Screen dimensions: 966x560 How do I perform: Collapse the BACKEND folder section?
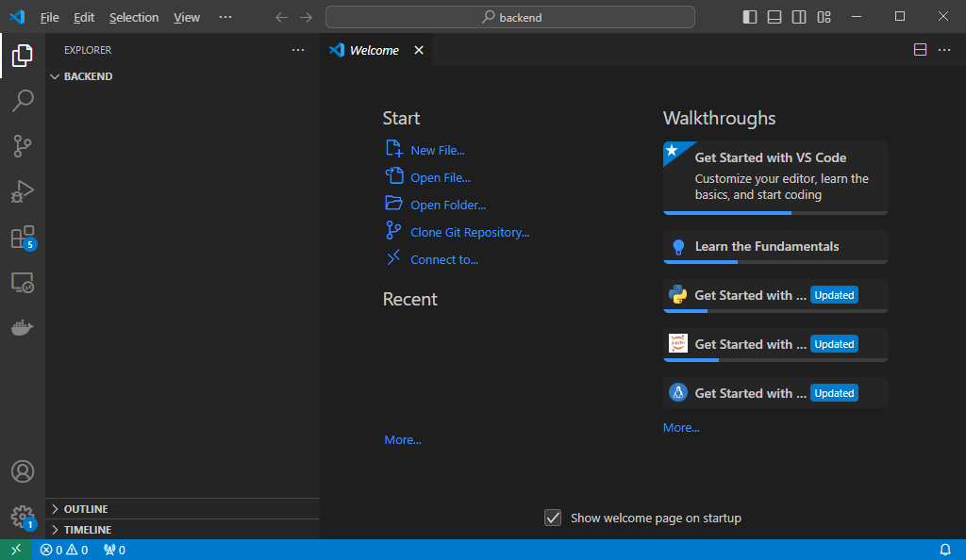point(182,76)
